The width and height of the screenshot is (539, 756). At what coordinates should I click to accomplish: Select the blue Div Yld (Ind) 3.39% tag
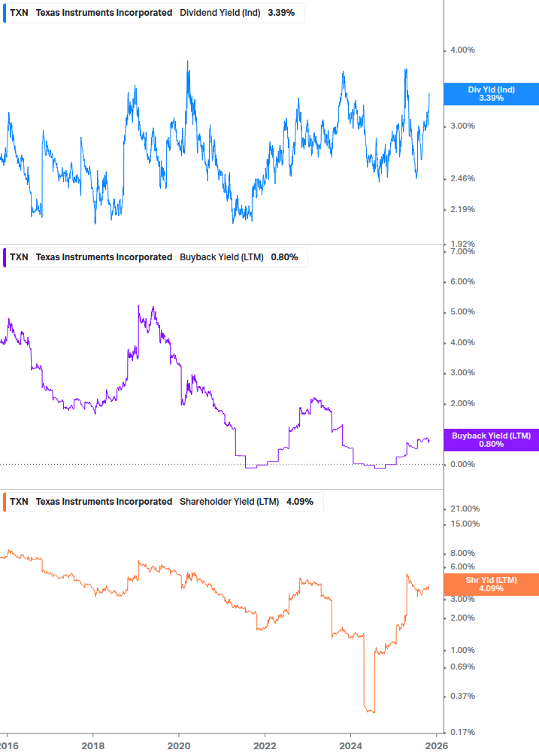pos(492,94)
